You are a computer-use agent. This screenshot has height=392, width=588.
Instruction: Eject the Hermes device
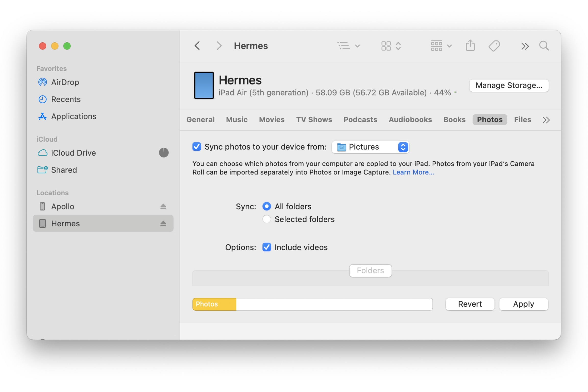[x=163, y=223]
